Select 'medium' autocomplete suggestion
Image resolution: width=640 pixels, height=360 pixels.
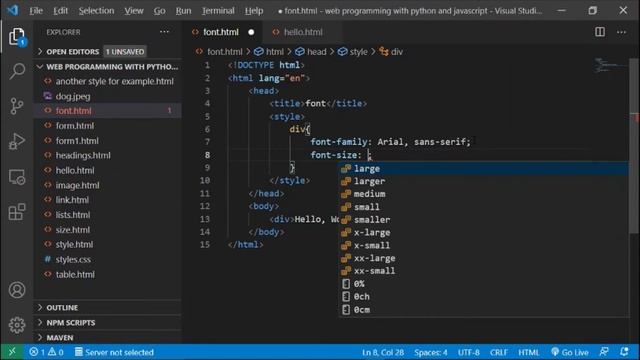pos(484,194)
